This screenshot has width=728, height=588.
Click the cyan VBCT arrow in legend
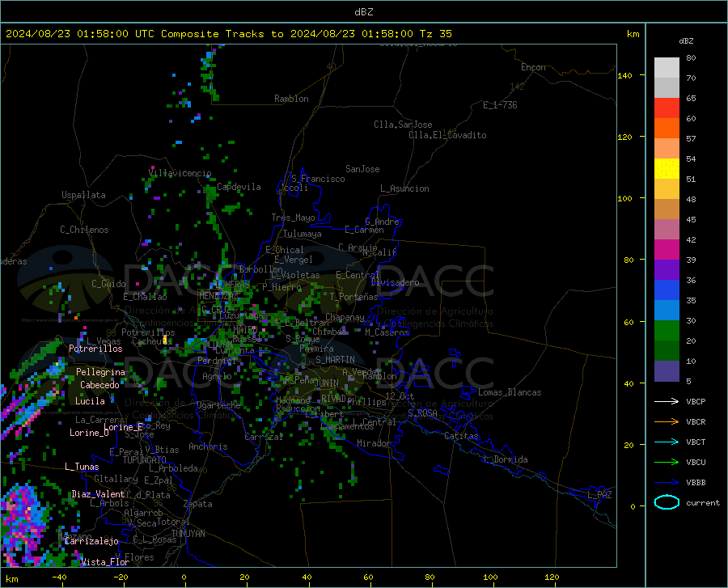(667, 442)
